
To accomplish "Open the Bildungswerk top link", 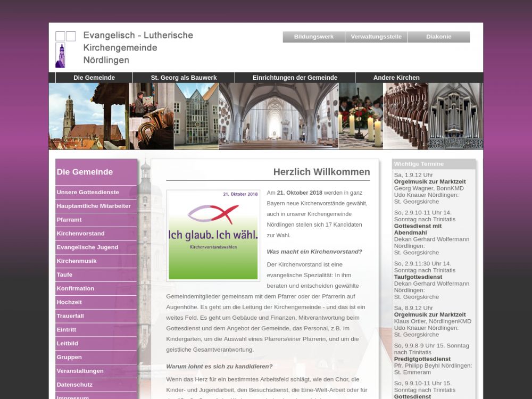I will (314, 37).
